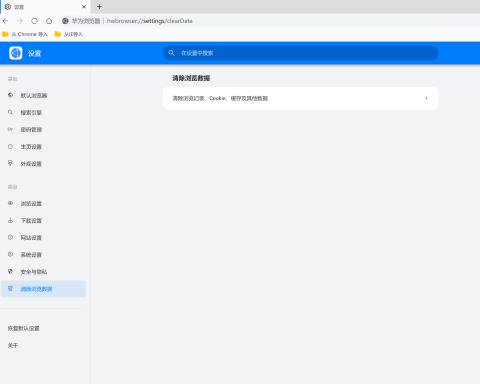Click the 在设置中搜索 search field
Image resolution: width=480 pixels, height=384 pixels.
pos(301,53)
